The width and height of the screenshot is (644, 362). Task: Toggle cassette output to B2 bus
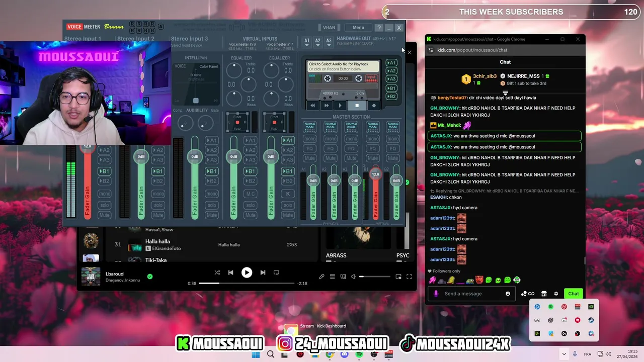[x=391, y=96]
